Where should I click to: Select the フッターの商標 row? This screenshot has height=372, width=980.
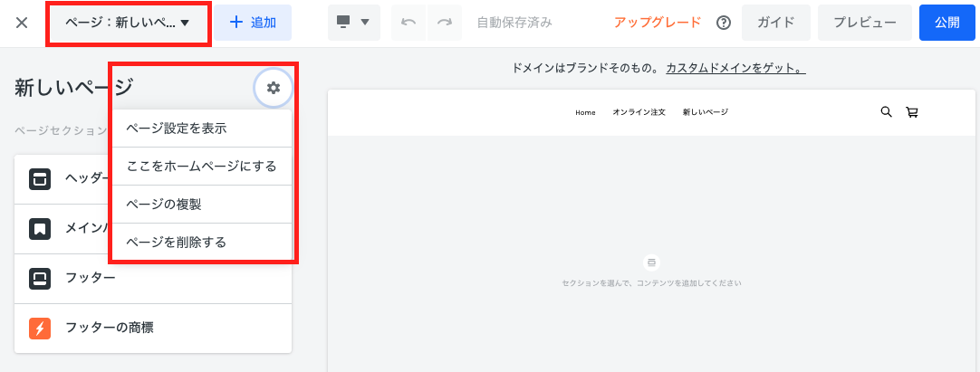coord(153,329)
